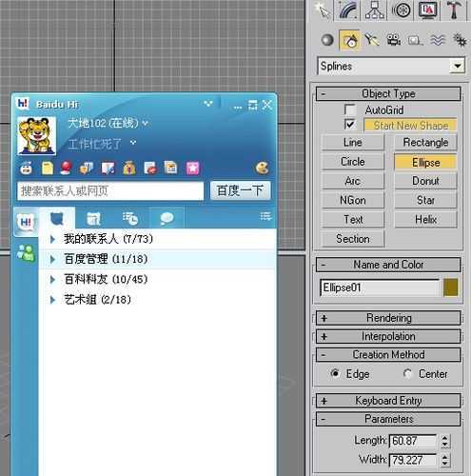
Task: Open the Create panel tab
Action: (x=323, y=10)
